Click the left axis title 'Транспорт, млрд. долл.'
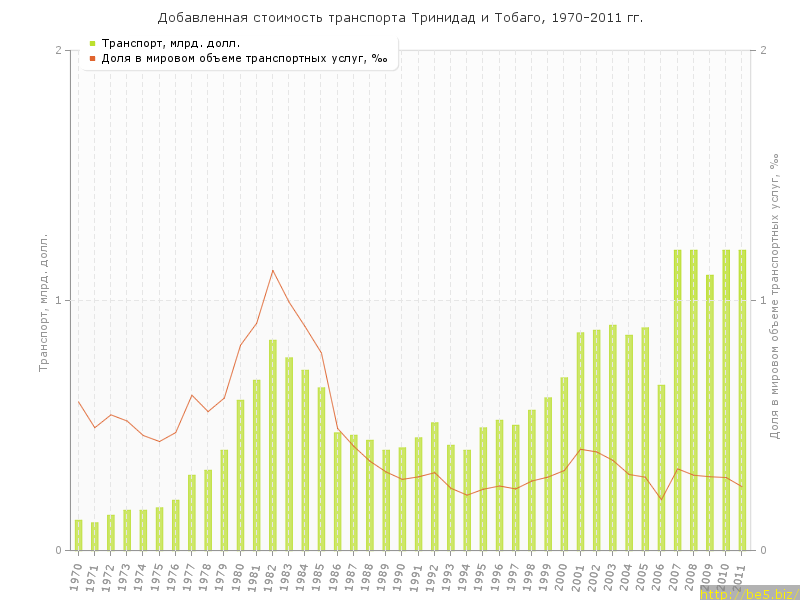Viewport: 800px width, 600px height. pos(44,302)
